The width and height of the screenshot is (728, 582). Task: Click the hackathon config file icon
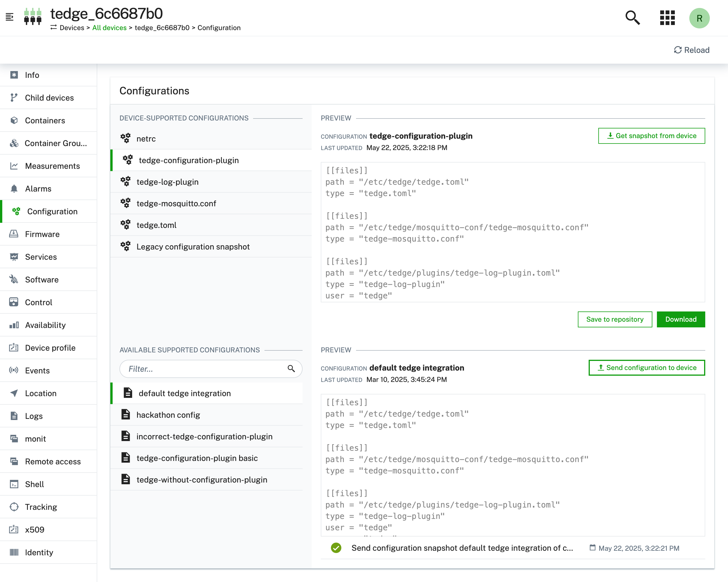(x=126, y=415)
